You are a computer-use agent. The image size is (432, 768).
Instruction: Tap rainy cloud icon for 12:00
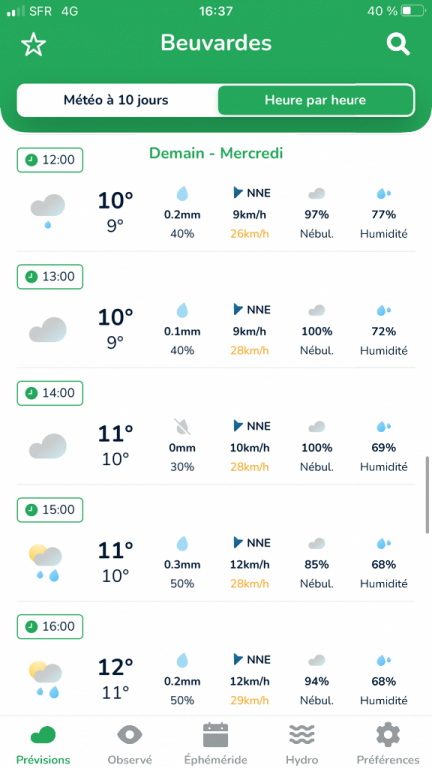48,211
